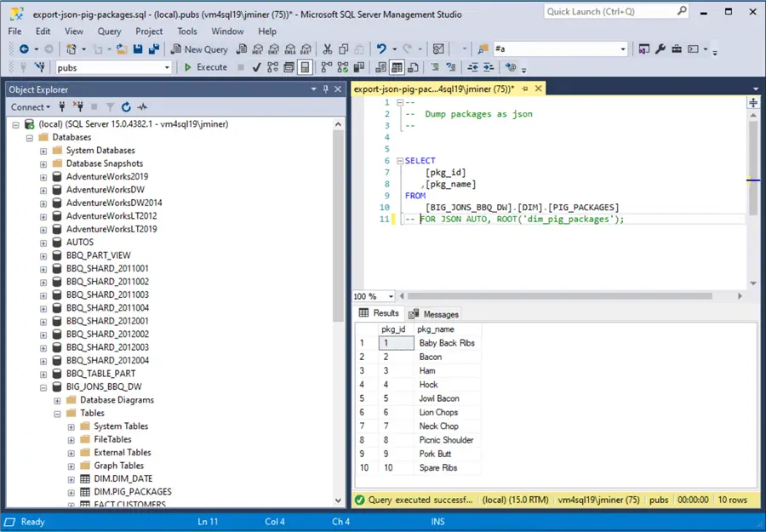
Task: Toggle Include Live Query Statistics
Action: 343,67
